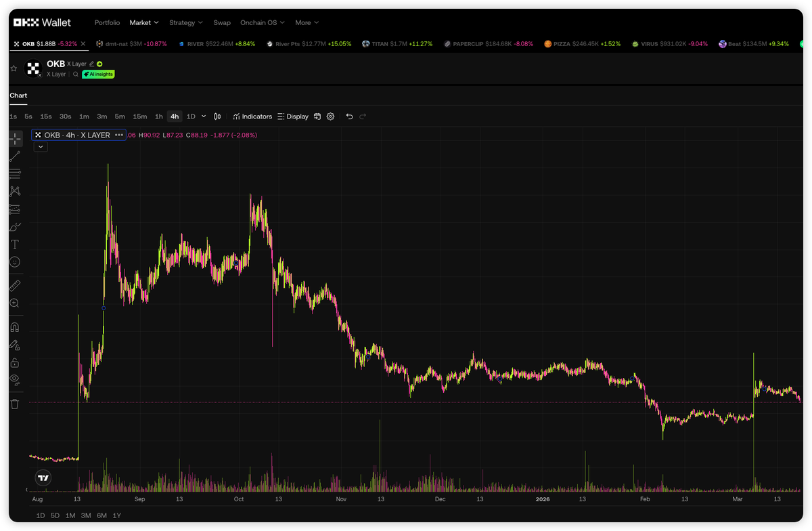Set interval to 15s
Viewport: 812px width, 531px height.
(46, 116)
